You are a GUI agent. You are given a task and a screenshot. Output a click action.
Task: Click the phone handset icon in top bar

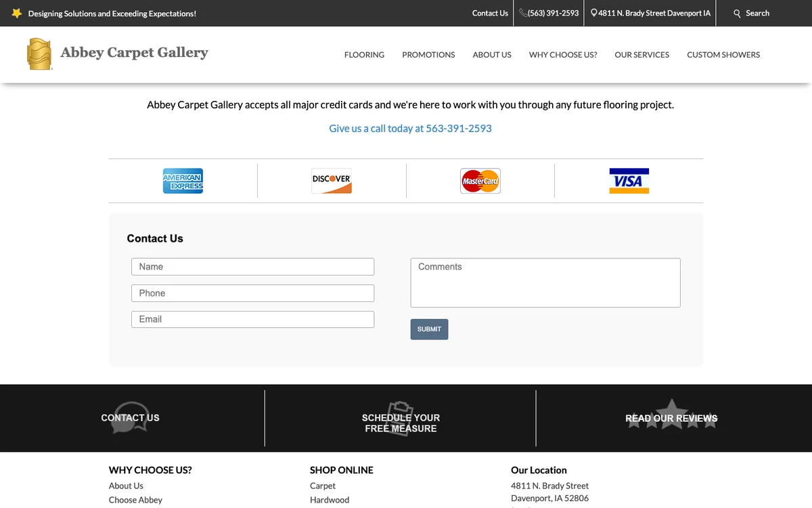pos(523,13)
